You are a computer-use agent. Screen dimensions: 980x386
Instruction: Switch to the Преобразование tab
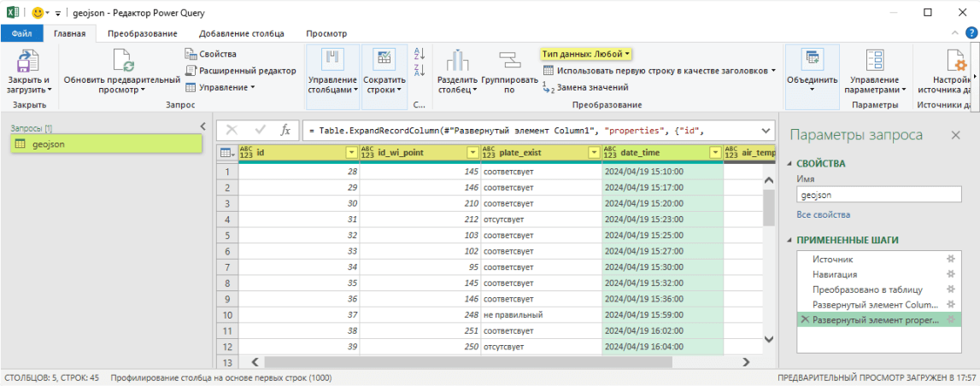point(142,33)
